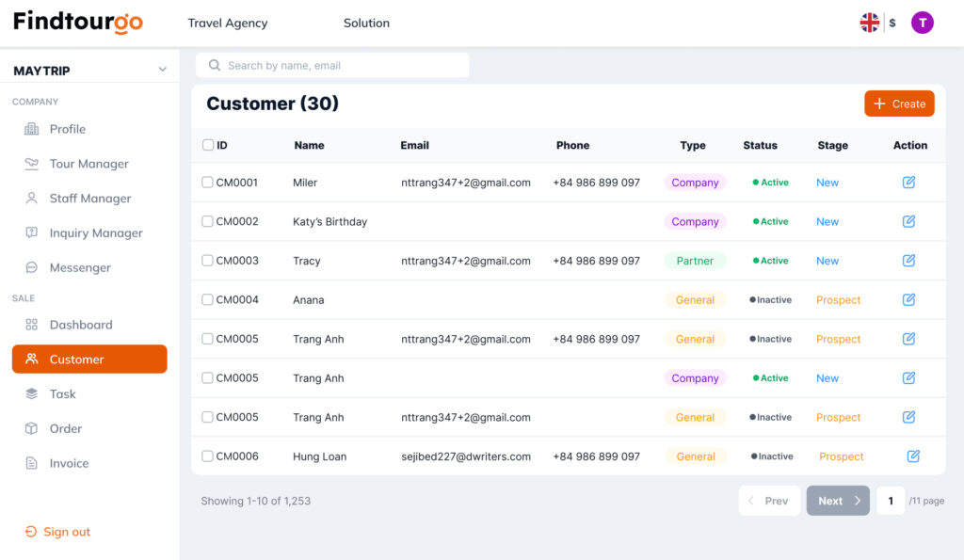Open the Travel Agency menu
This screenshot has height=560, width=964.
228,23
